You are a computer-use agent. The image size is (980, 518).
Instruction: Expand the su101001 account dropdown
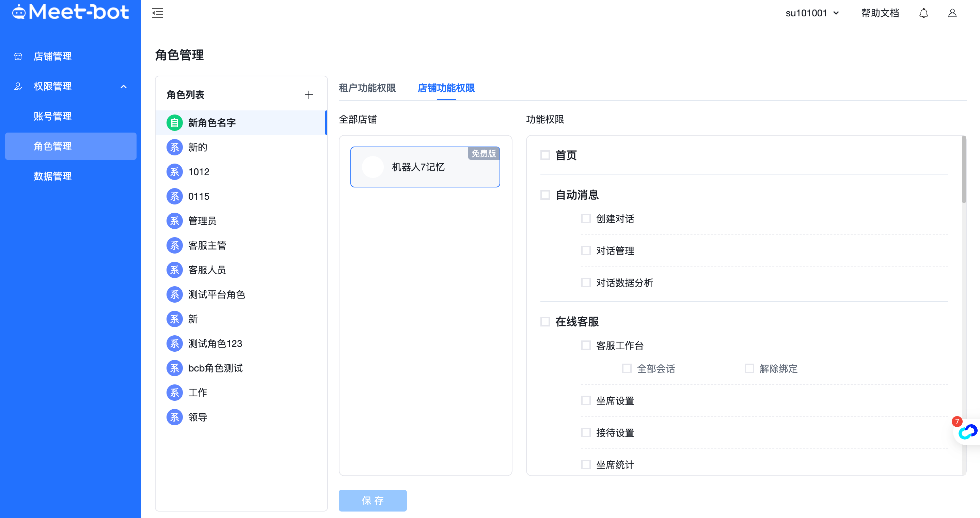point(812,13)
